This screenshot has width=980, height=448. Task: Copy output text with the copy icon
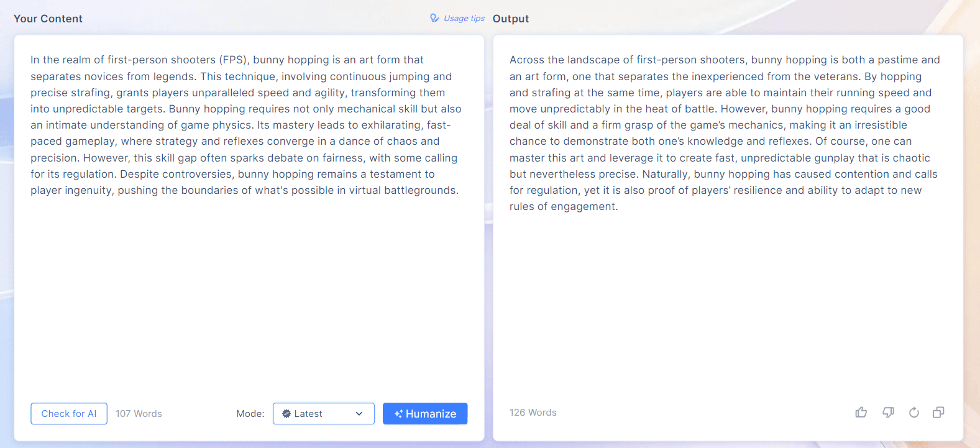point(938,413)
